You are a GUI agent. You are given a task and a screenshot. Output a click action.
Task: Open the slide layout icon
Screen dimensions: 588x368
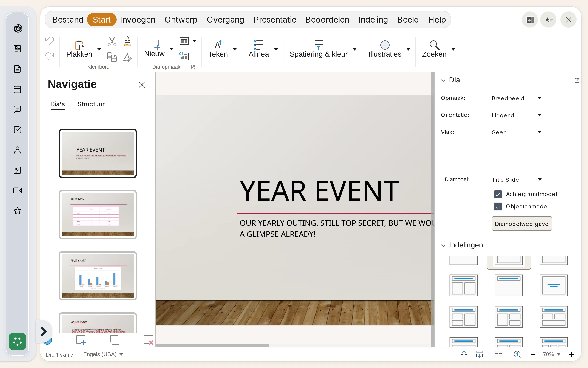(x=184, y=41)
